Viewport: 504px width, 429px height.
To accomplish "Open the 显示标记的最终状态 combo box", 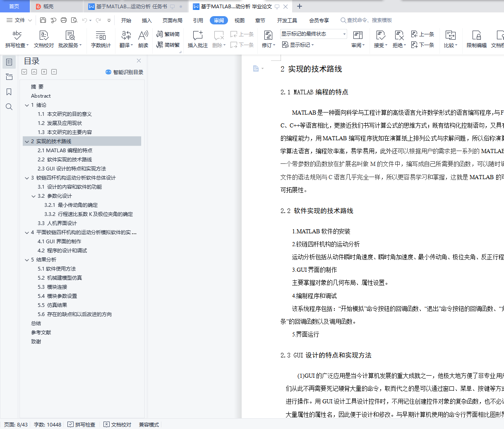I will pyautogui.click(x=314, y=34).
